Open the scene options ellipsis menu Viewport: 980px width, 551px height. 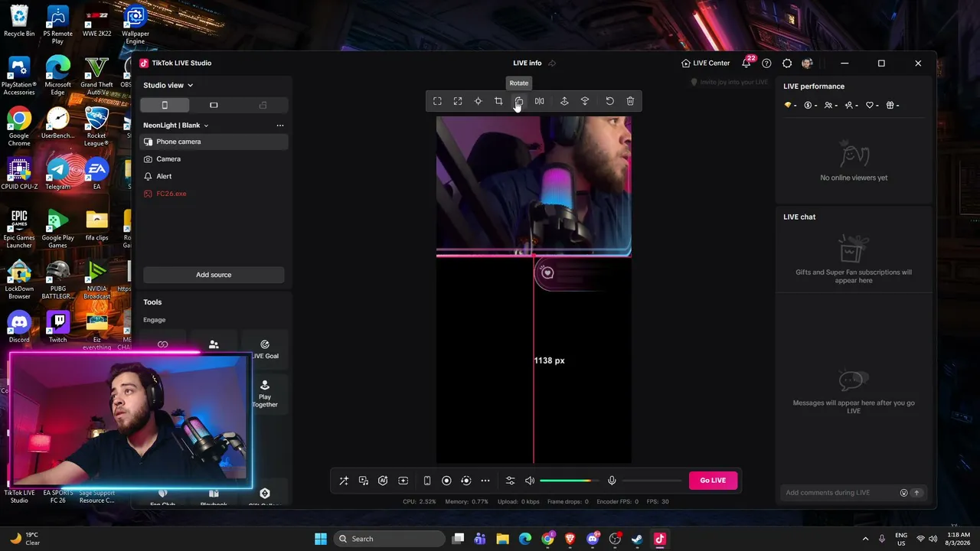(280, 126)
